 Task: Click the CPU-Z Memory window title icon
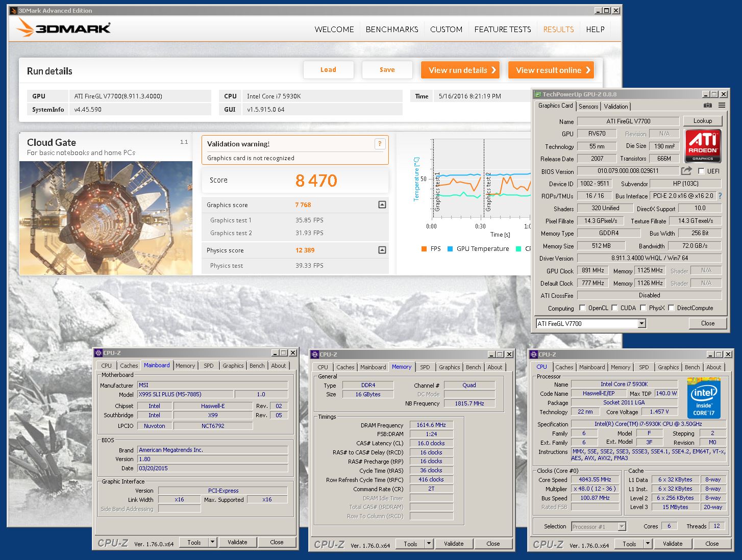click(315, 354)
